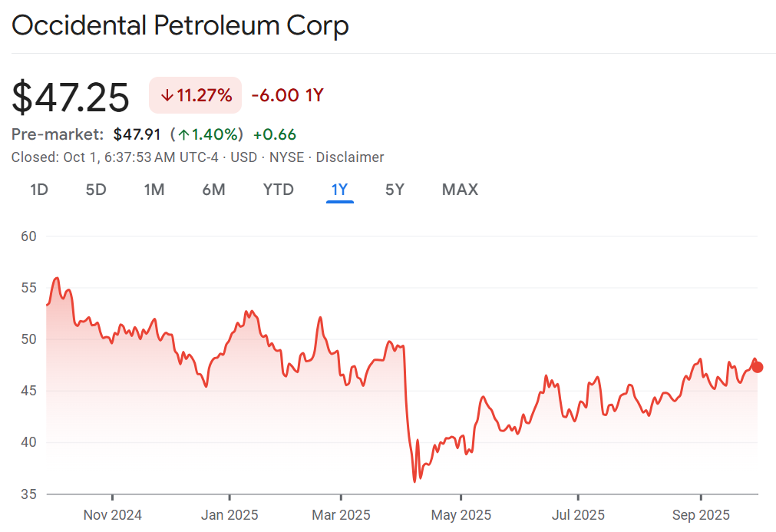
Task: Click the red down arrow in percentage badge
Action: coord(167,96)
